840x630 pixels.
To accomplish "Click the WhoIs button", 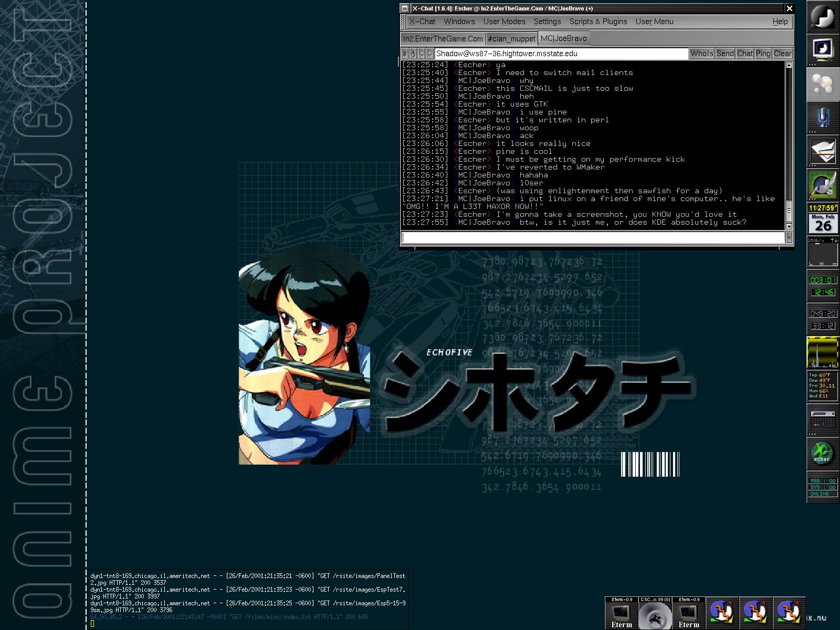I will (x=702, y=54).
